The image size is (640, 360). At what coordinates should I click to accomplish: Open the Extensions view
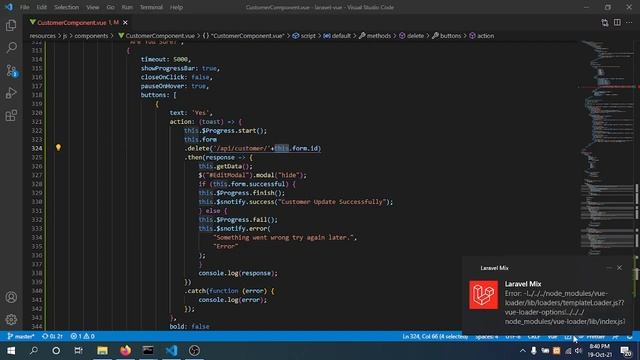click(11, 116)
